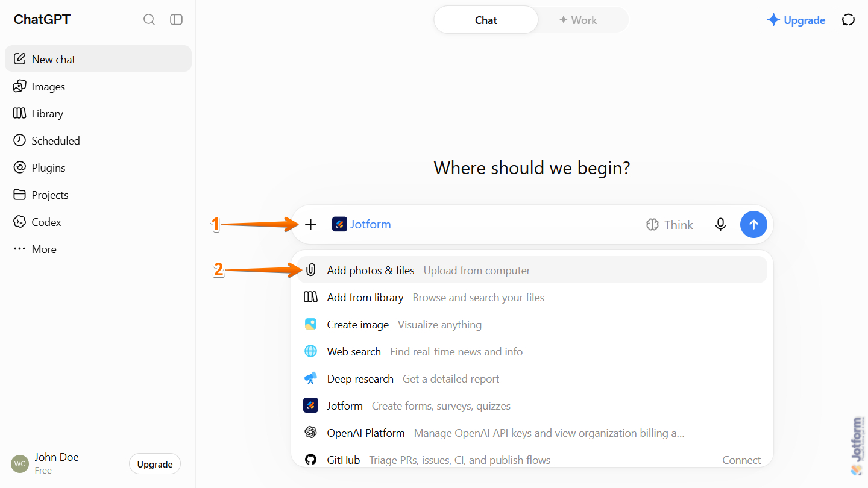The width and height of the screenshot is (868, 488).
Task: Click the paperclip Add photos icon
Action: (x=310, y=270)
